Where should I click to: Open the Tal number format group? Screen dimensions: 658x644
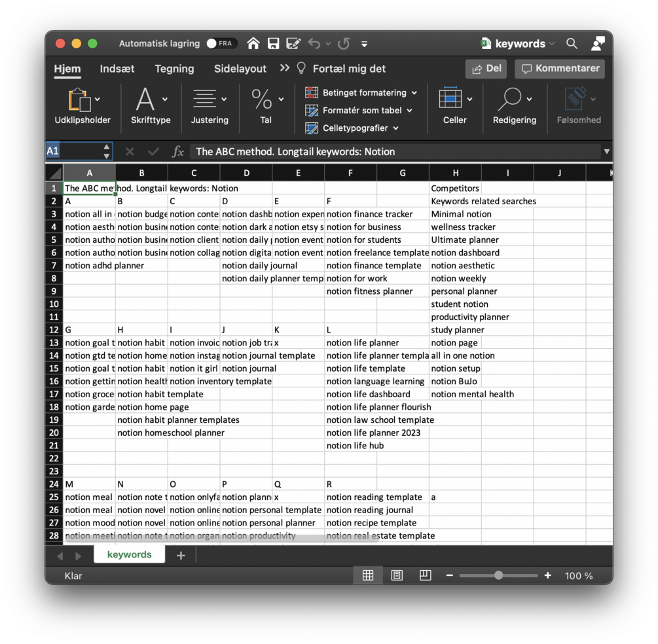266,106
